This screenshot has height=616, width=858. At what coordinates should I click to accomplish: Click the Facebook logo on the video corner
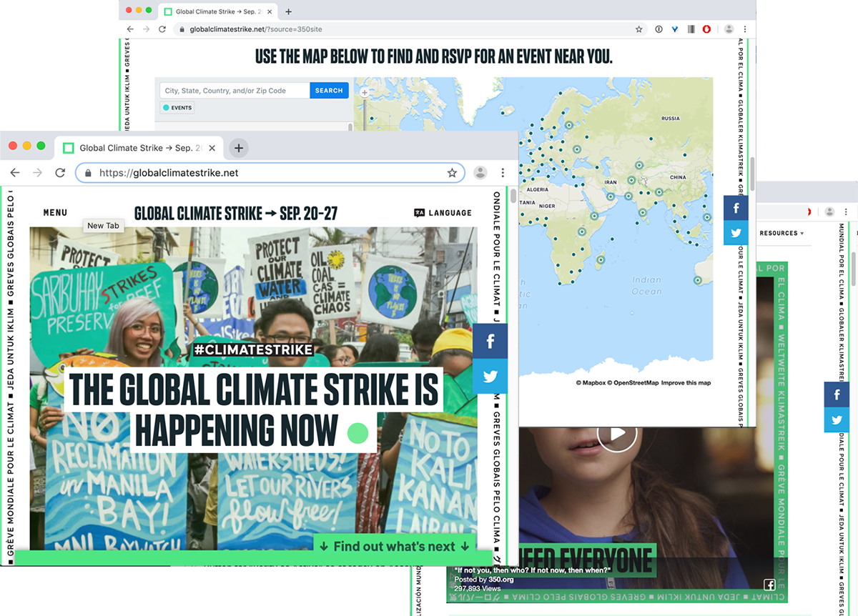click(769, 584)
